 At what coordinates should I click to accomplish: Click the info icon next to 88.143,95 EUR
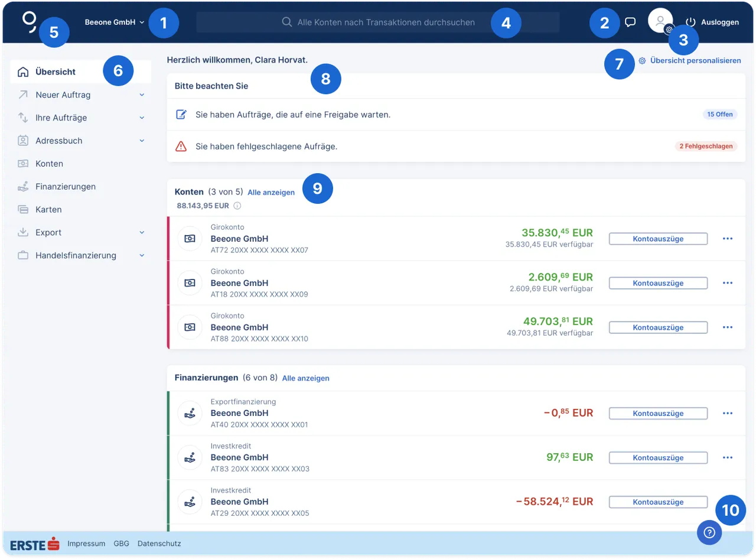tap(237, 206)
